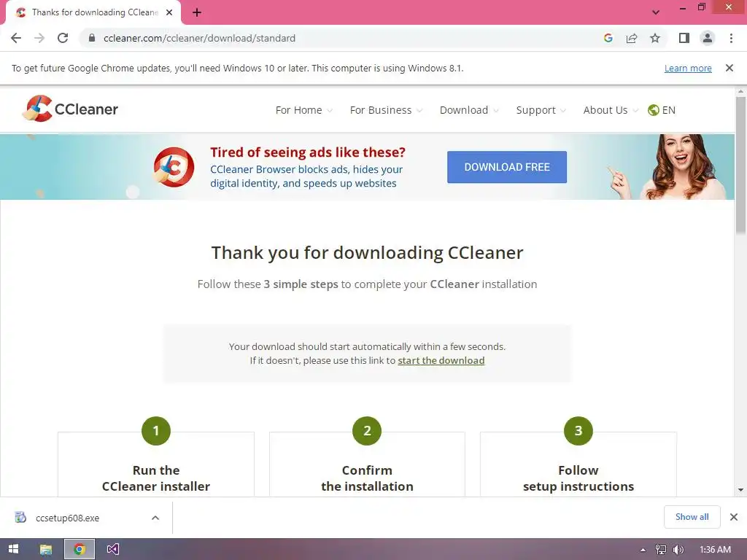Open the Support menu
Screen dimensions: 747x560
pyautogui.click(x=541, y=110)
